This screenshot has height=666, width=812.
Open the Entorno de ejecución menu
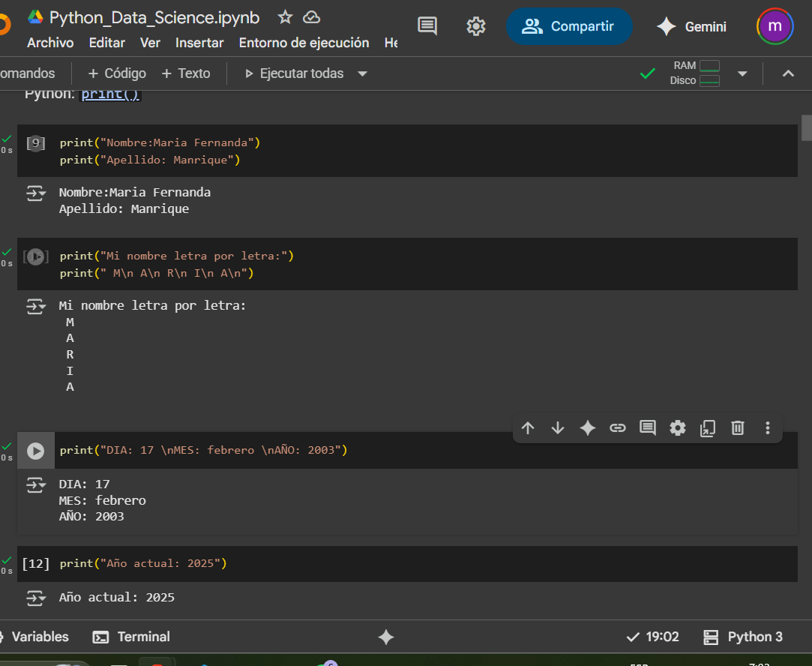pos(304,43)
